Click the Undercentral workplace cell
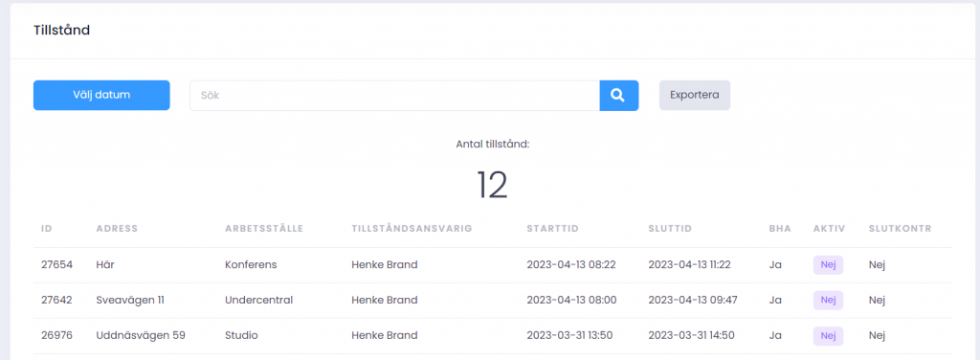The width and height of the screenshot is (980, 360). tap(258, 300)
